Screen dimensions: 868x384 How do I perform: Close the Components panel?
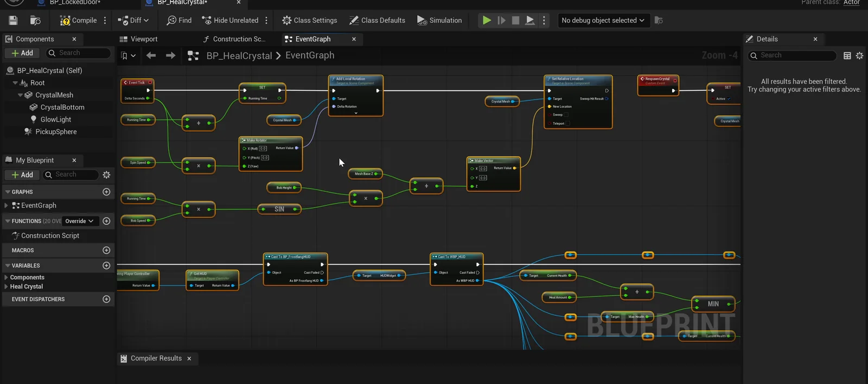74,39
